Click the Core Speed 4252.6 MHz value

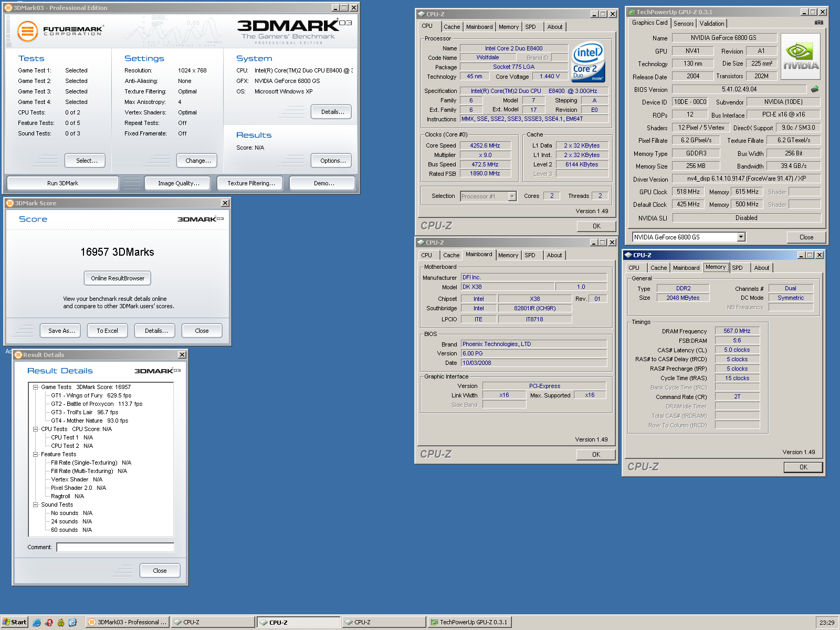point(485,145)
